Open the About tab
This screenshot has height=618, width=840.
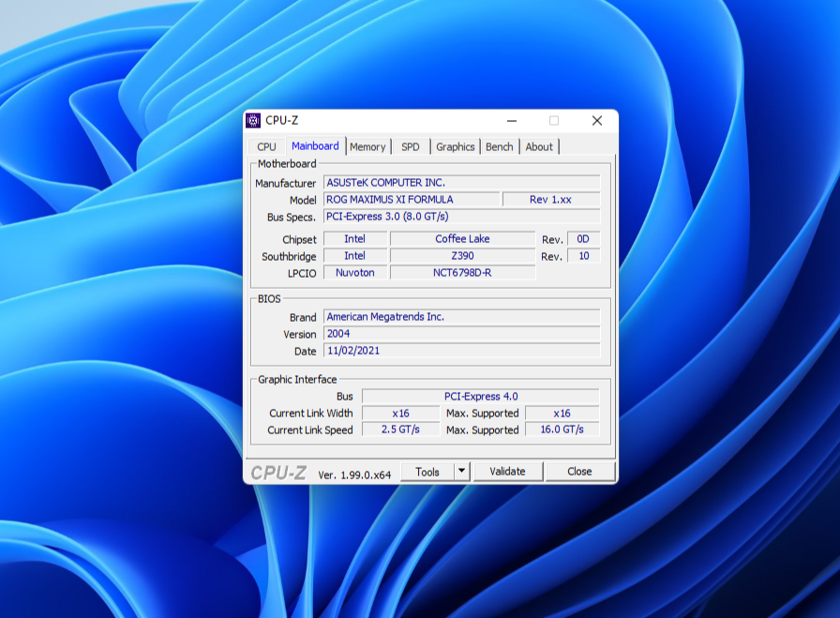(x=539, y=147)
